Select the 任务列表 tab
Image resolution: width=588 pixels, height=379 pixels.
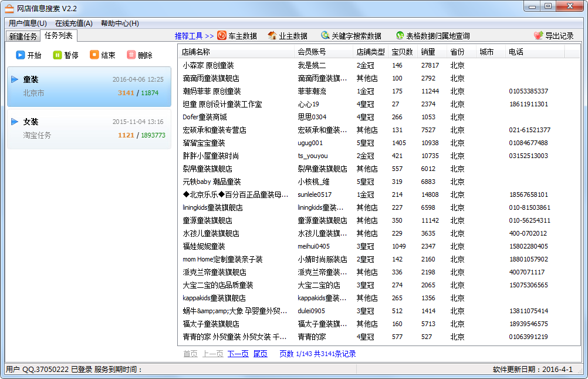click(59, 36)
